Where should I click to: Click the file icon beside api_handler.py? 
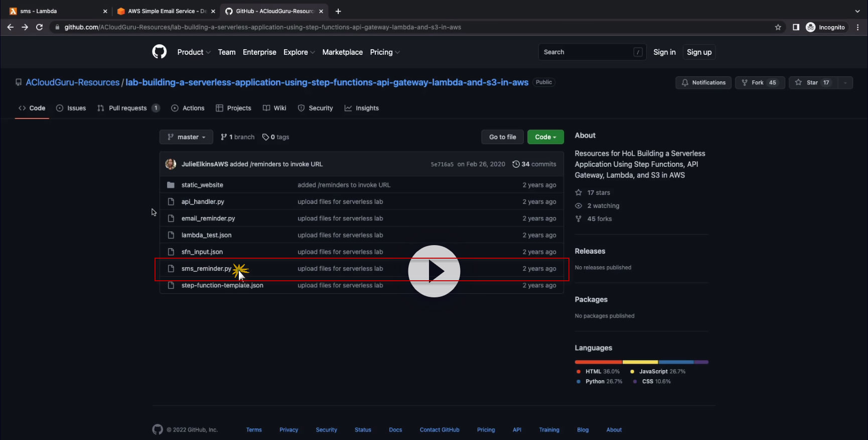click(171, 201)
